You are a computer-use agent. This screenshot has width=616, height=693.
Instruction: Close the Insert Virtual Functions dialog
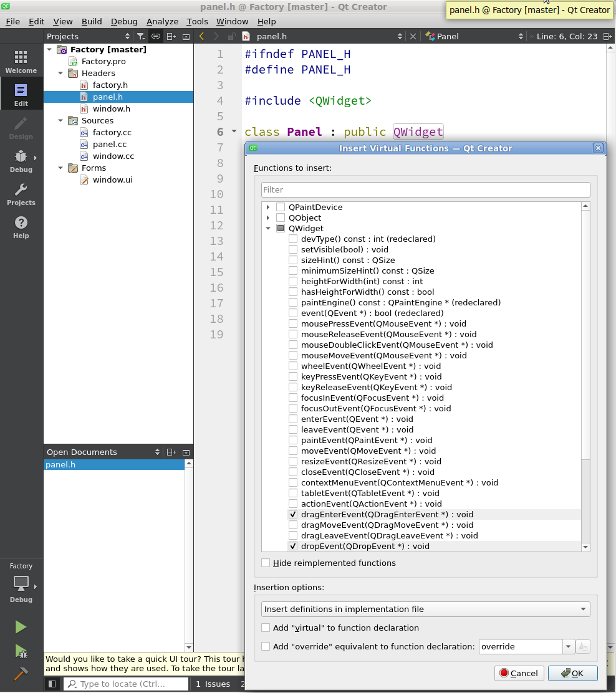(598, 148)
